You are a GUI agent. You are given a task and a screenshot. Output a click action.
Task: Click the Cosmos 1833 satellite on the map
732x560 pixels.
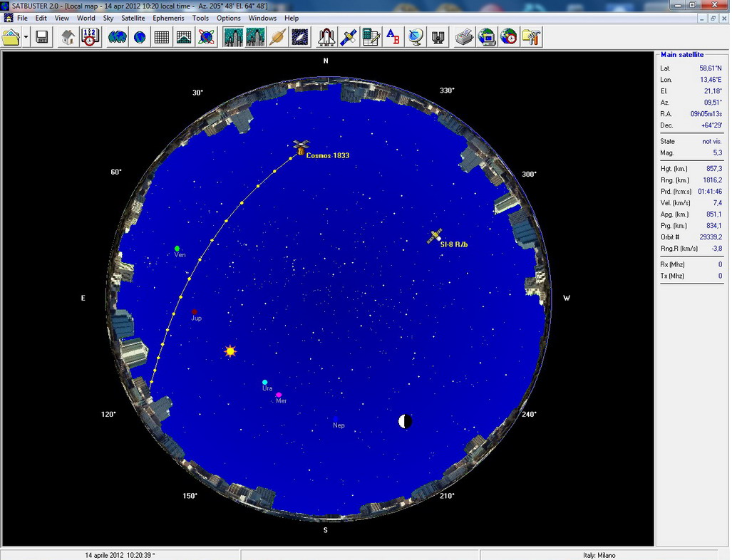(x=301, y=147)
